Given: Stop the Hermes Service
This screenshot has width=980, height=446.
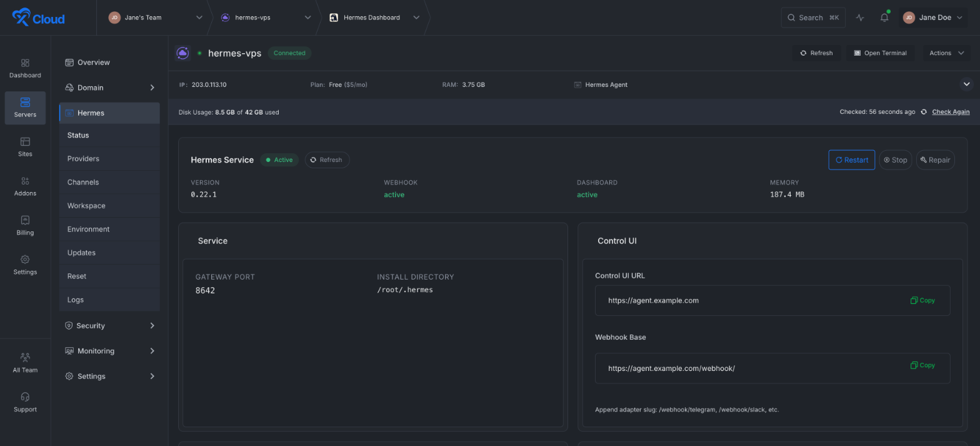Looking at the screenshot, I should tap(896, 160).
